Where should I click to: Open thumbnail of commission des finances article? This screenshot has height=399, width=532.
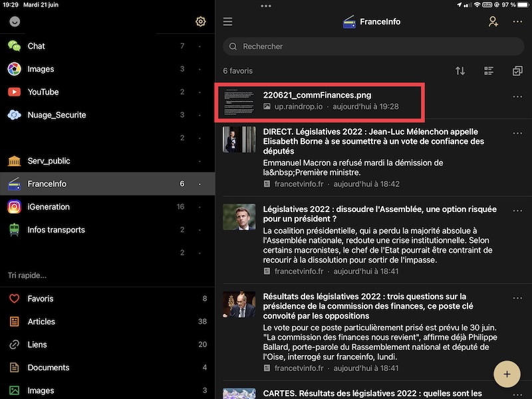point(239,305)
